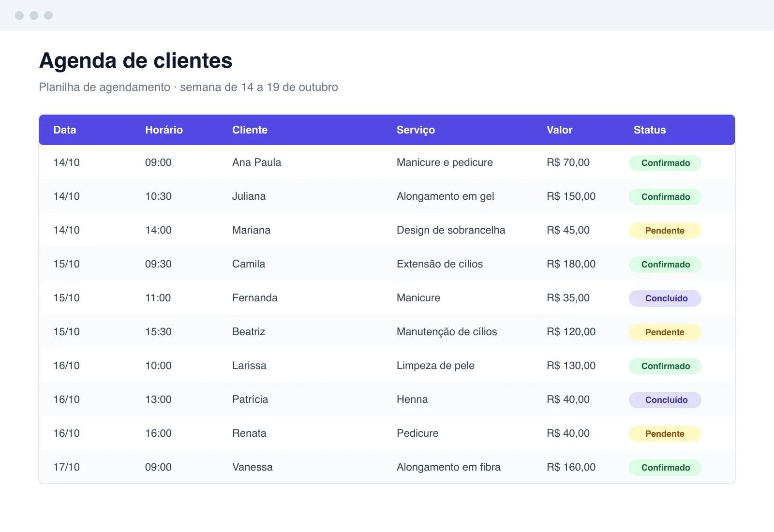
Task: Click client name Beatriz
Action: pyautogui.click(x=249, y=332)
